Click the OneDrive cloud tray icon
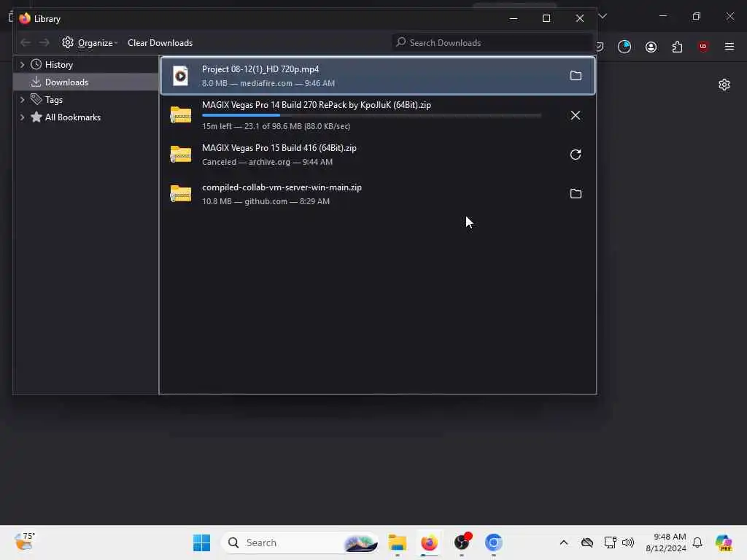Screen dimensions: 747x560 (x=587, y=542)
